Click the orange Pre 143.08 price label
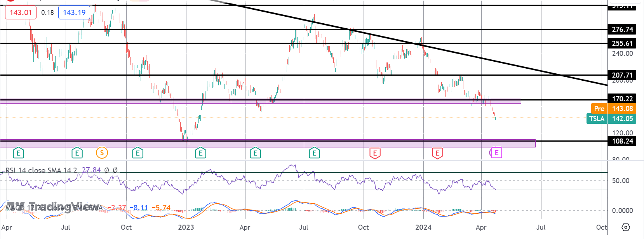 [x=613, y=109]
